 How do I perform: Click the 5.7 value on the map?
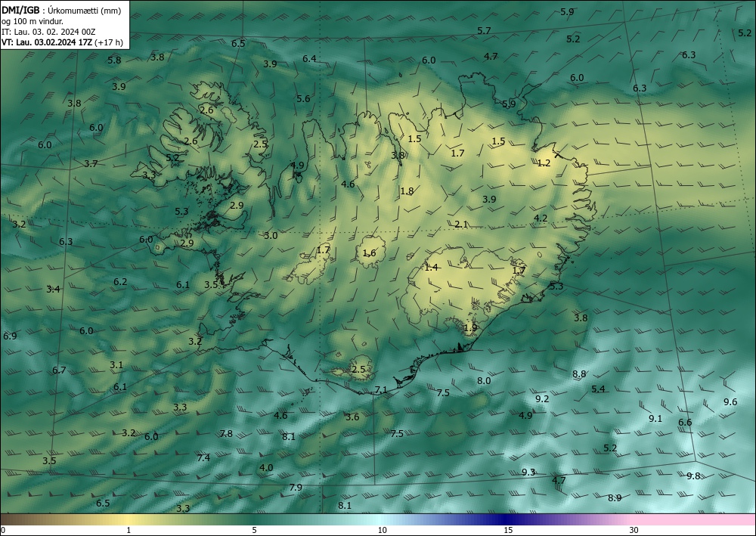(x=484, y=31)
